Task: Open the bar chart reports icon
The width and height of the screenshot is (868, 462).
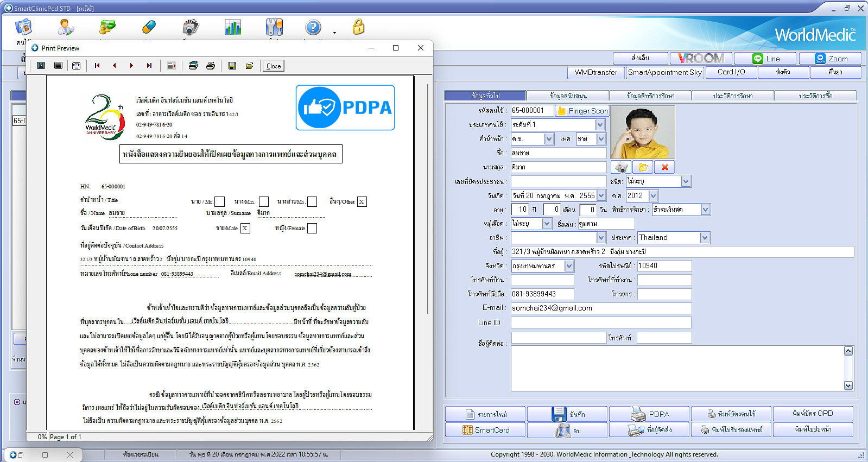Action: click(x=233, y=27)
